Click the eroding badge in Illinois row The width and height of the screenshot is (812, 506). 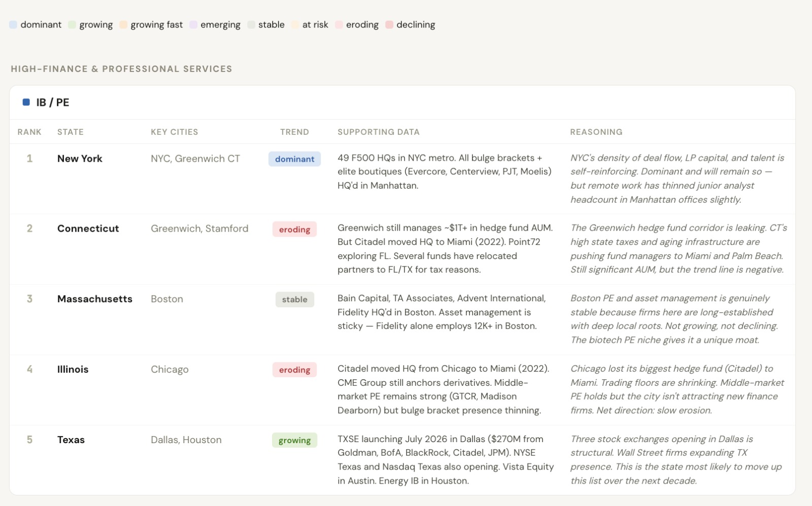click(x=294, y=370)
